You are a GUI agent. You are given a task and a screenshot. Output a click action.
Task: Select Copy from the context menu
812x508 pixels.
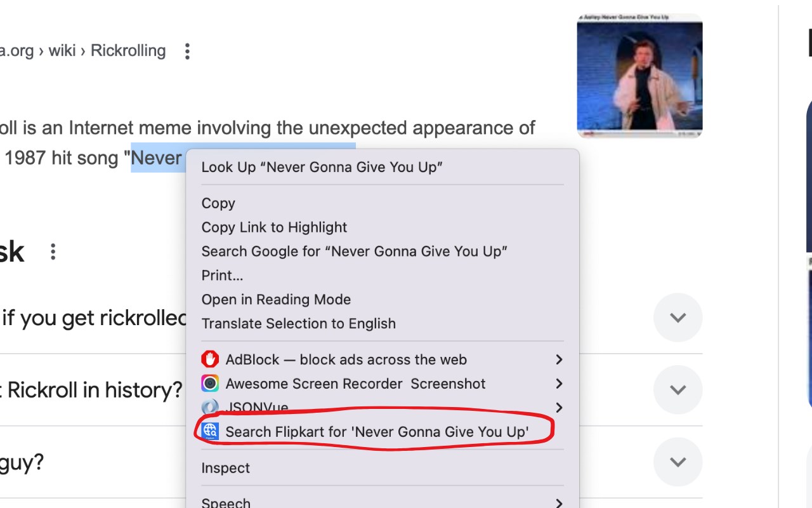pyautogui.click(x=218, y=203)
